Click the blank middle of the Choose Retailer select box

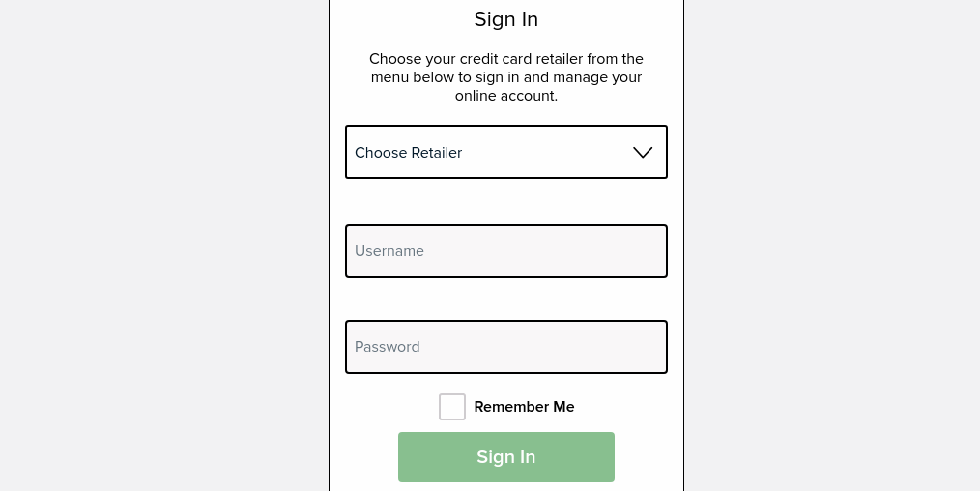click(547, 152)
